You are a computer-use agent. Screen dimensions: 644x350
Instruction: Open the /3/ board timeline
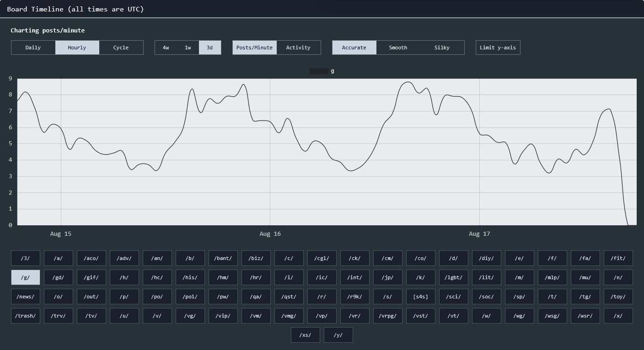click(26, 258)
